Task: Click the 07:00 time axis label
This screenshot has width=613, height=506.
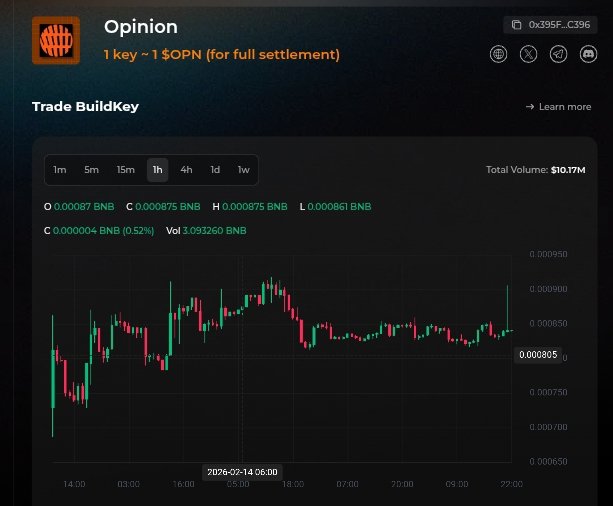Action: point(348,484)
